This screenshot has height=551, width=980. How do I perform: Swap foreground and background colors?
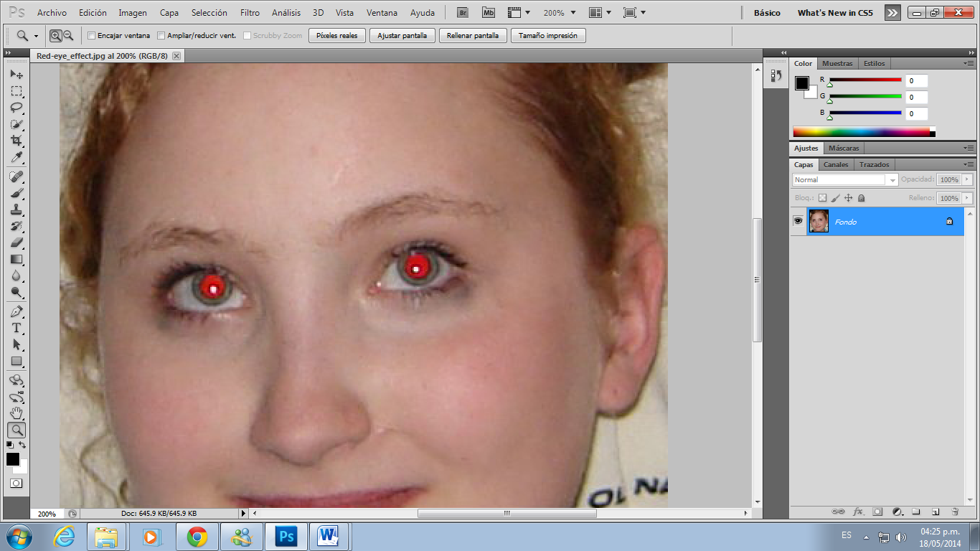(23, 446)
